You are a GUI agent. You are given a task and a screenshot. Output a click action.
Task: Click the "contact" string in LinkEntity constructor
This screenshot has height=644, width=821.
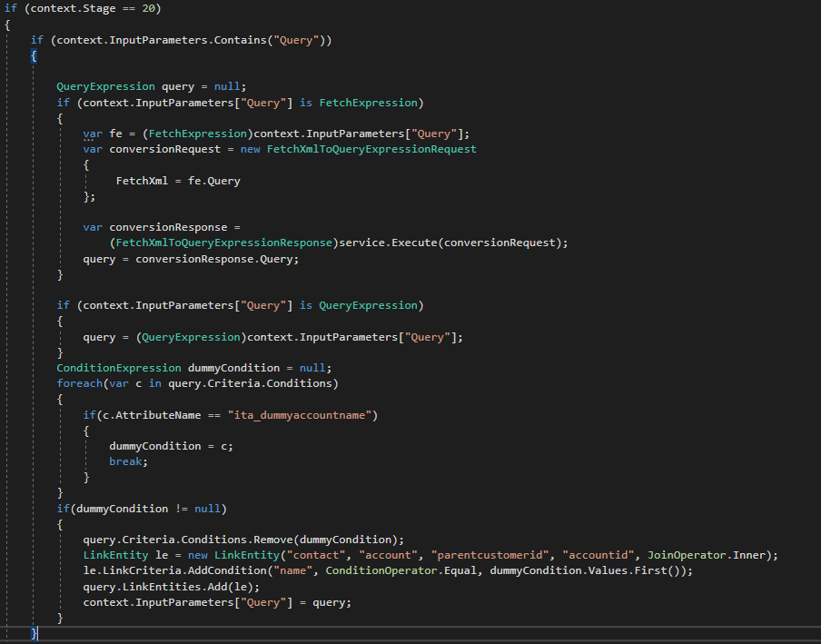[316, 556]
